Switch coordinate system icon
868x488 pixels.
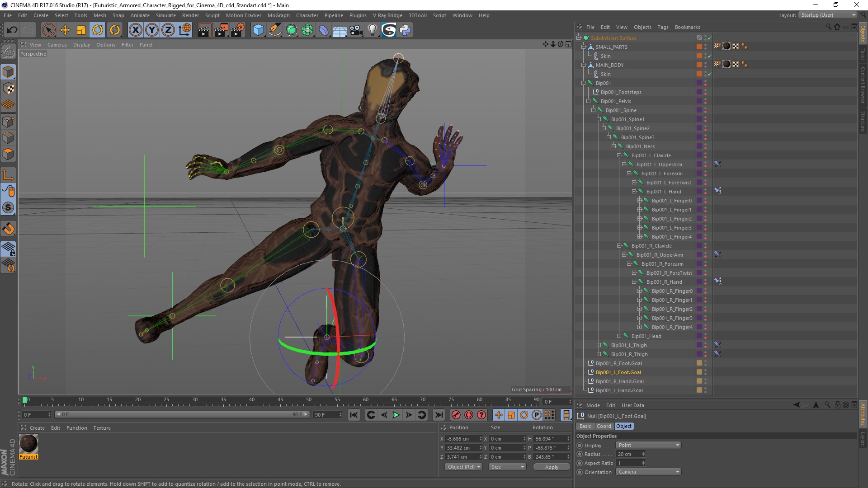(185, 30)
